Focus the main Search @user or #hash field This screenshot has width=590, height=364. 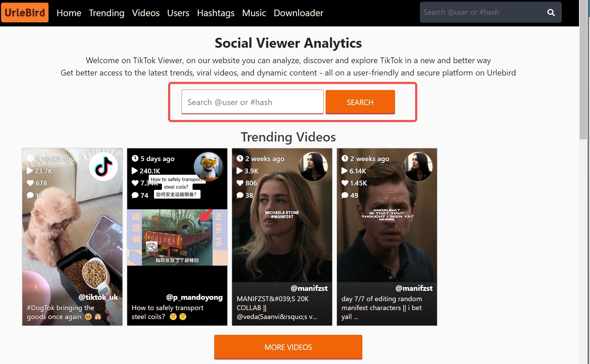[x=252, y=102]
